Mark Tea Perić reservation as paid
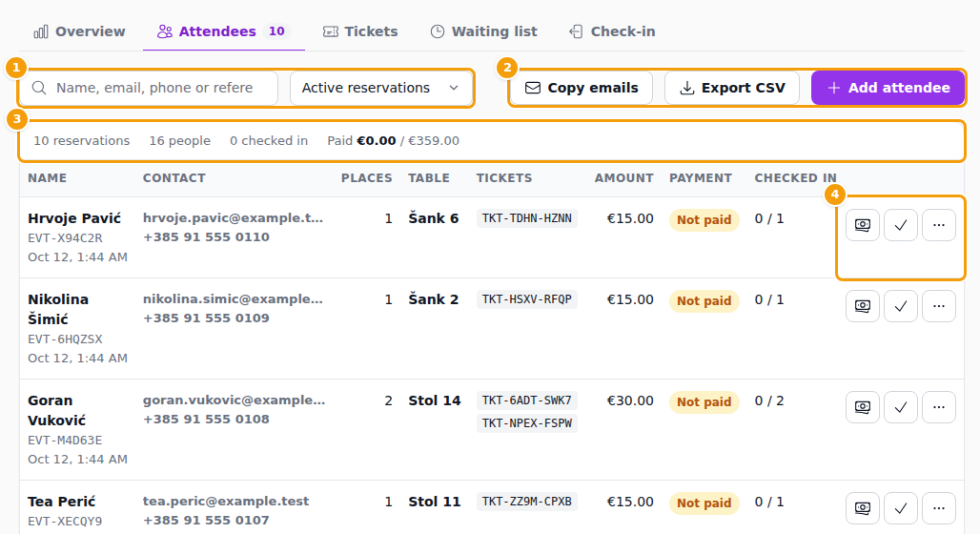The width and height of the screenshot is (980, 534). pos(863,508)
